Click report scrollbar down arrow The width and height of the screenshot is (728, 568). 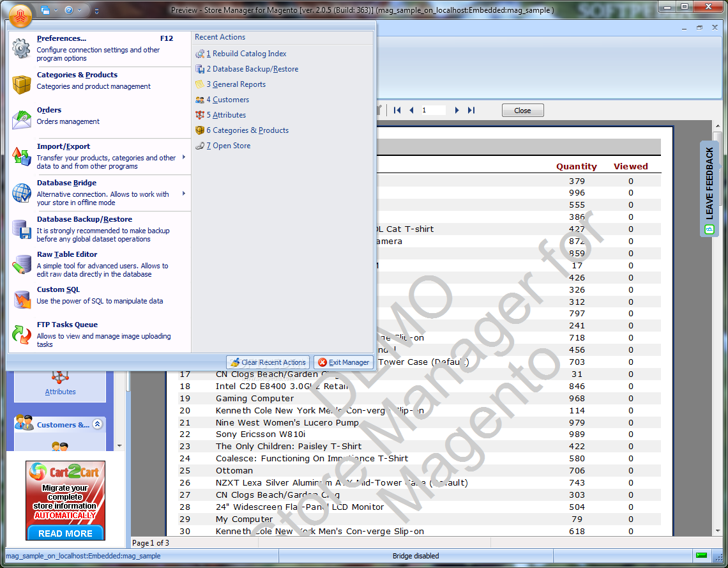coord(718,530)
